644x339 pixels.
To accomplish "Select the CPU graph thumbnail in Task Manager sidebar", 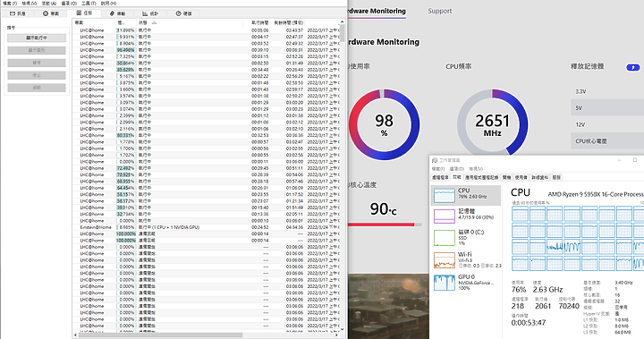I will tap(445, 195).
